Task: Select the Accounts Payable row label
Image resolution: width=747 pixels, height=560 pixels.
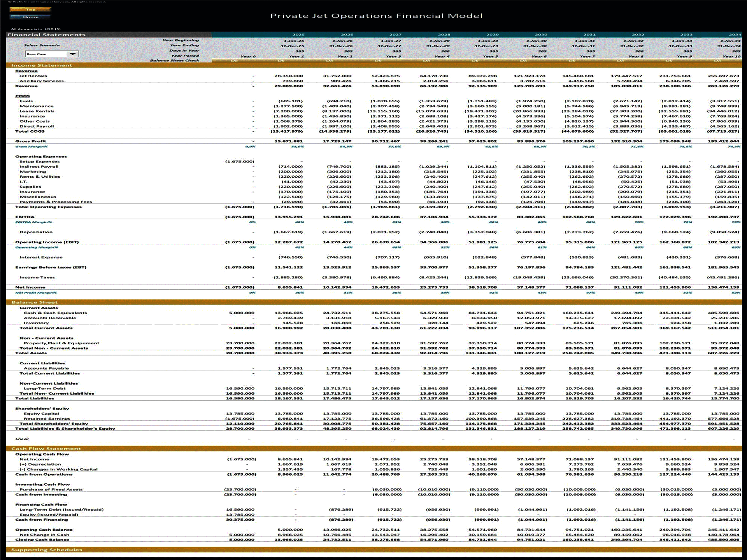Action: [46, 368]
